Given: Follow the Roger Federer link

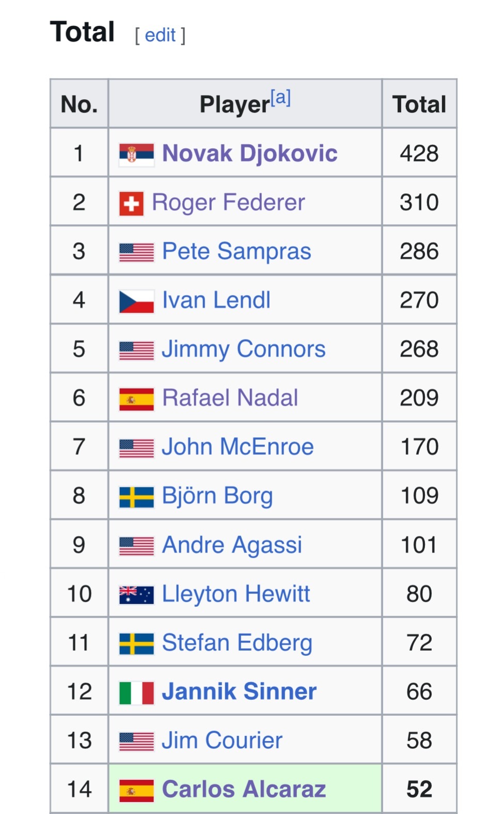Looking at the screenshot, I should click(x=228, y=203).
